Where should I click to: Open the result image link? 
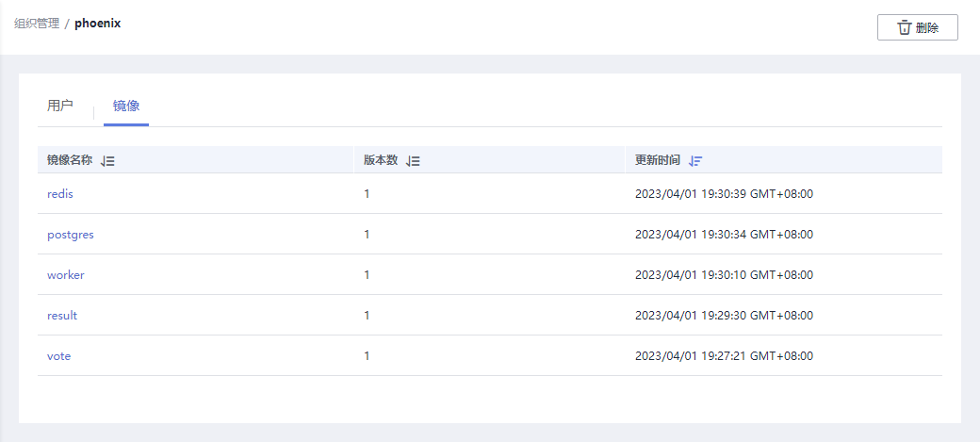tap(62, 316)
